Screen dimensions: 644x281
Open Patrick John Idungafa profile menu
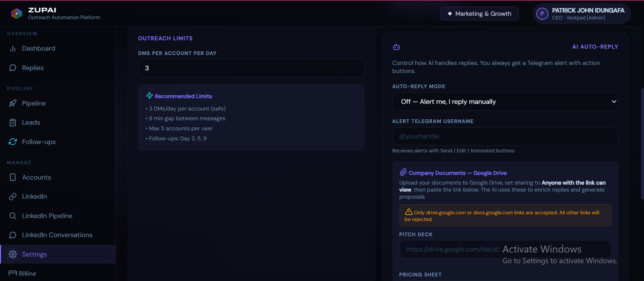582,14
